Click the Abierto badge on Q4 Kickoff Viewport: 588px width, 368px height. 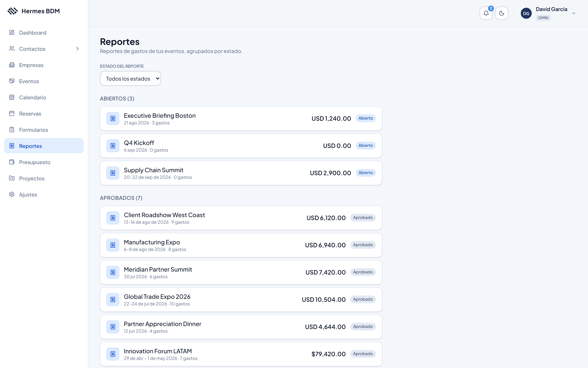pos(366,146)
